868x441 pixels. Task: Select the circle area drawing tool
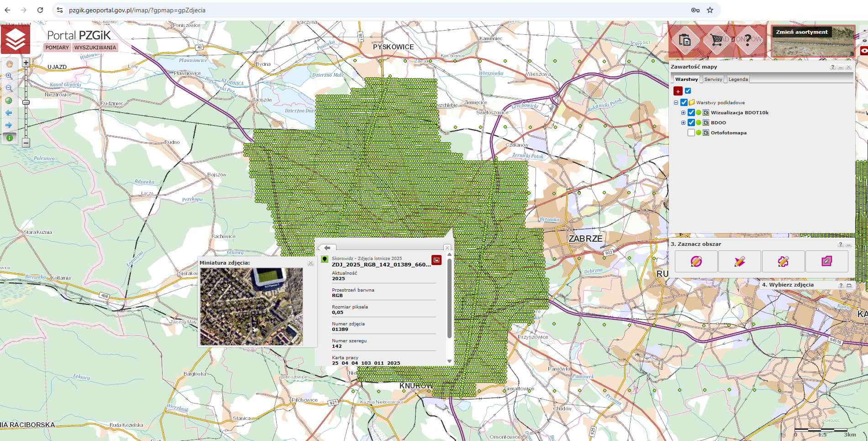tap(696, 261)
